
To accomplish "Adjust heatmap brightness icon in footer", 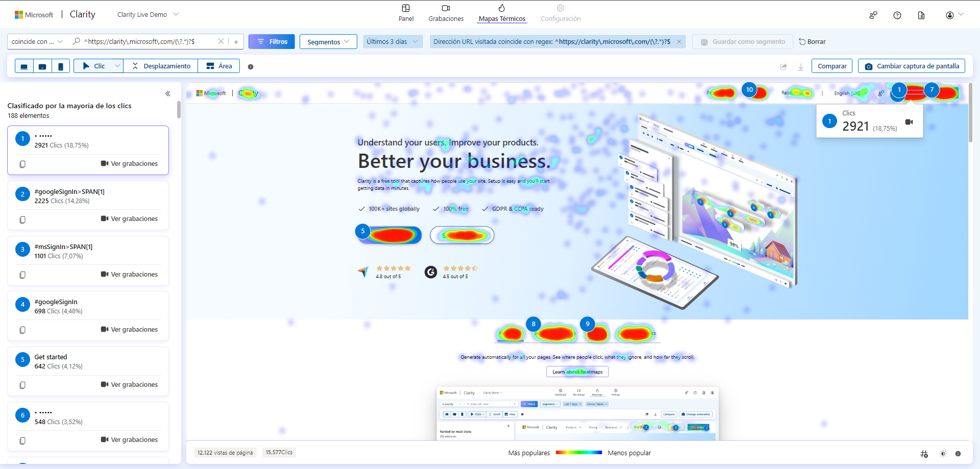I will pos(943,454).
